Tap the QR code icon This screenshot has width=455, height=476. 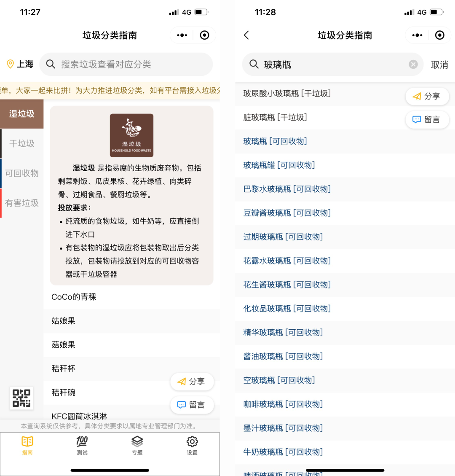coord(21,398)
